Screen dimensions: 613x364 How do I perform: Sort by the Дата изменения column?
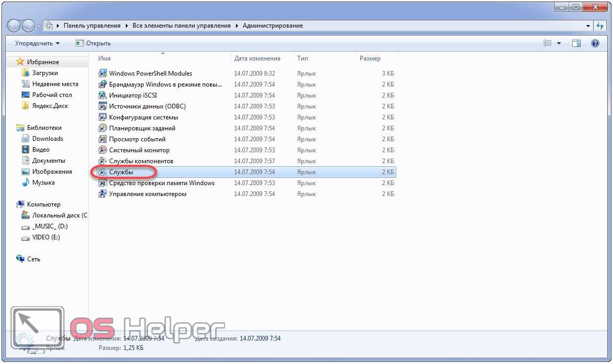tap(257, 58)
